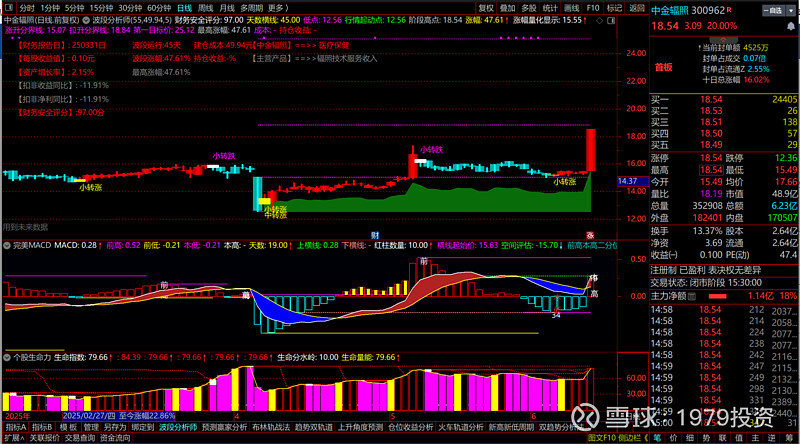Switch to the 30分钟 chart period
This screenshot has width=800, height=444.
coord(130,8)
